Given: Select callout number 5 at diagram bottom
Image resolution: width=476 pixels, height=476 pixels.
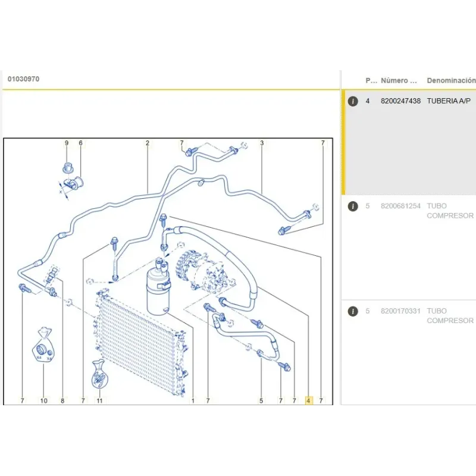Looking at the screenshot, I should pos(261,400).
